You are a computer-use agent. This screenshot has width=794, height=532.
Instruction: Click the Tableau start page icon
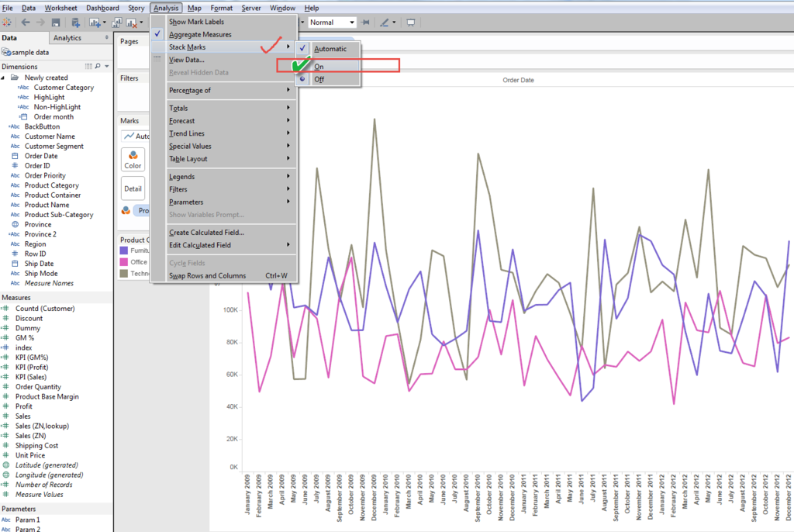pos(6,22)
